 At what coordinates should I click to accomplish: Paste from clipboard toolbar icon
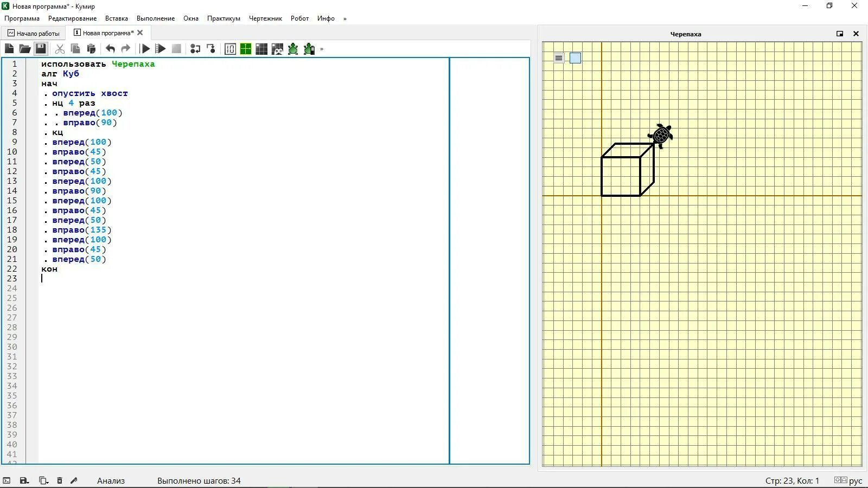(91, 49)
